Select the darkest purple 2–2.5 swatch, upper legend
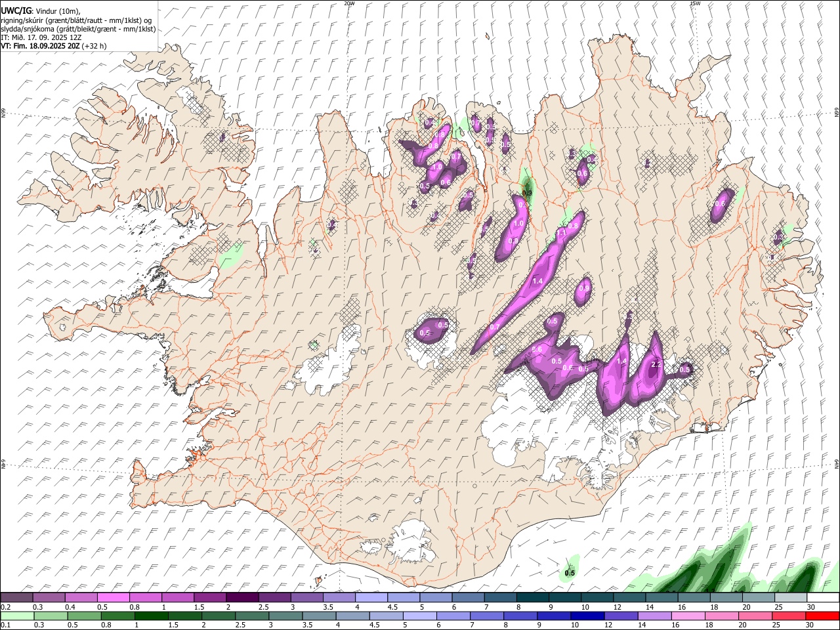This screenshot has height=630, width=840. point(242,598)
